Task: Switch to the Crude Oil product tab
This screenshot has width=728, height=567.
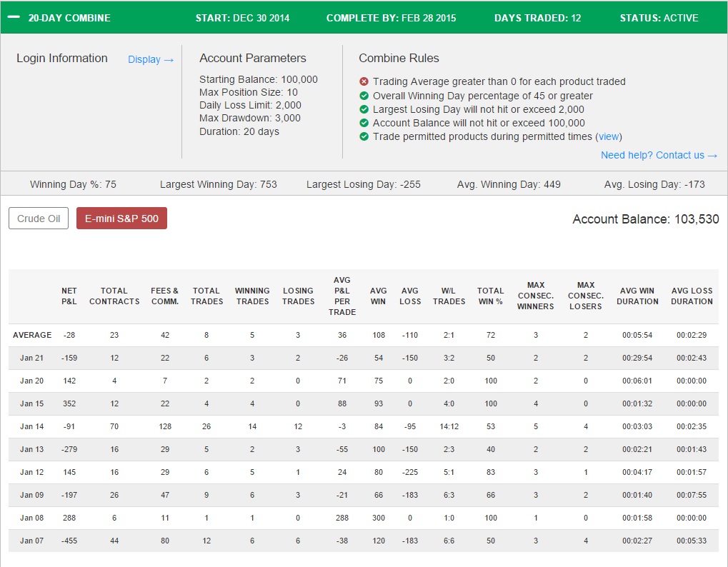Action: click(x=39, y=218)
